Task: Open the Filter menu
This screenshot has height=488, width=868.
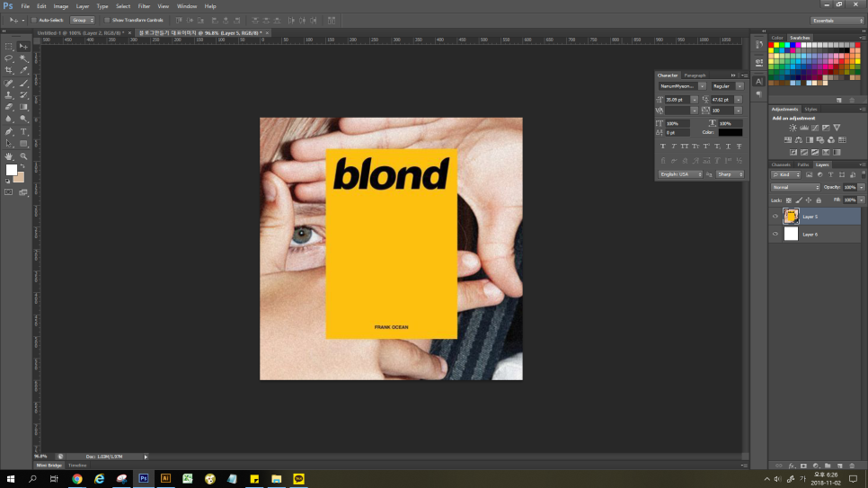Action: point(144,6)
